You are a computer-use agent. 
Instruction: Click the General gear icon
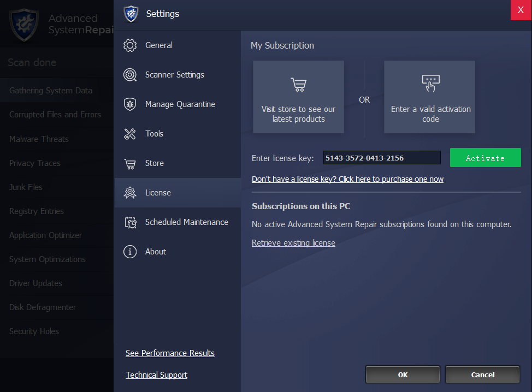point(130,45)
